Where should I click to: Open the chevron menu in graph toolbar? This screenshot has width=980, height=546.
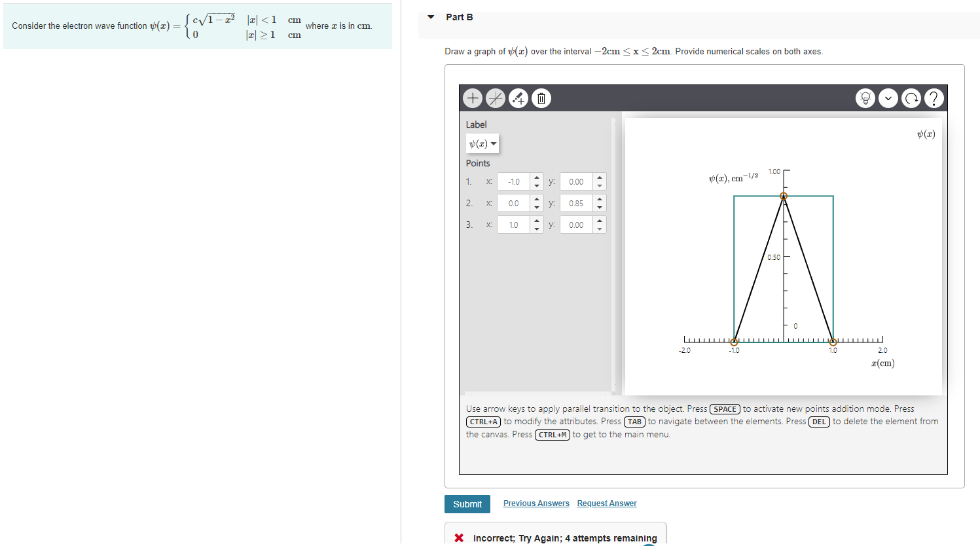click(x=888, y=98)
